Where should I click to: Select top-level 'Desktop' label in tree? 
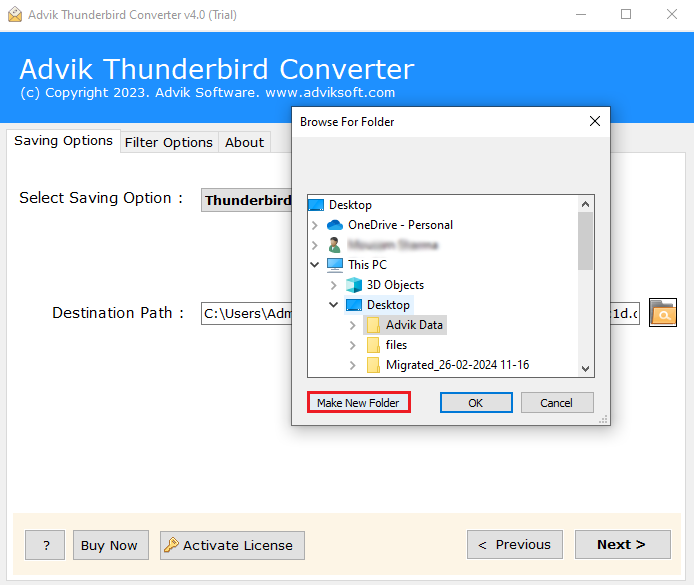click(350, 205)
